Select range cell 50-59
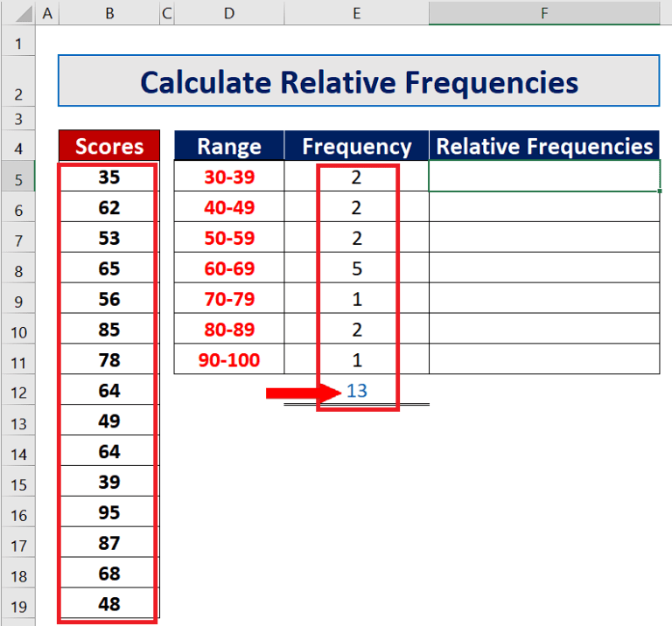672x626 pixels. 229,237
